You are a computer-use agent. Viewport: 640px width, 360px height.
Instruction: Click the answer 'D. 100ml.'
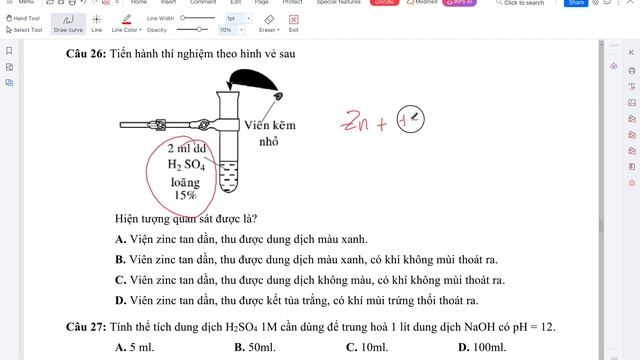click(x=482, y=347)
